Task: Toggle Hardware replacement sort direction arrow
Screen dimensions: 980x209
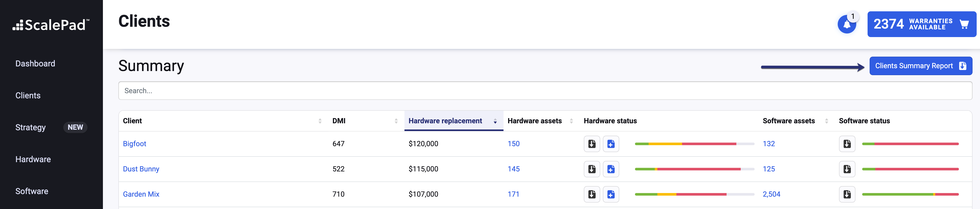Action: (x=495, y=121)
